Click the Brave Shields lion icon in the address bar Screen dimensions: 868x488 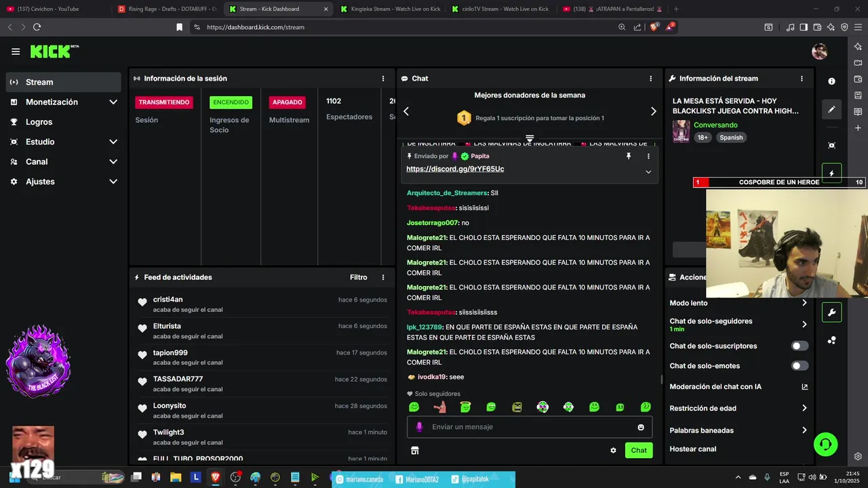tap(654, 27)
